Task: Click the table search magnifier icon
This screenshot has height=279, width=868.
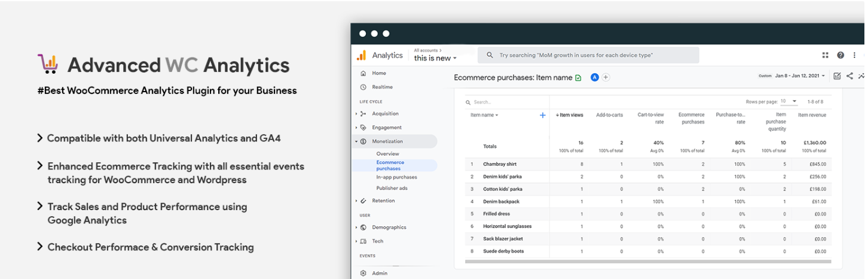Action: point(468,102)
